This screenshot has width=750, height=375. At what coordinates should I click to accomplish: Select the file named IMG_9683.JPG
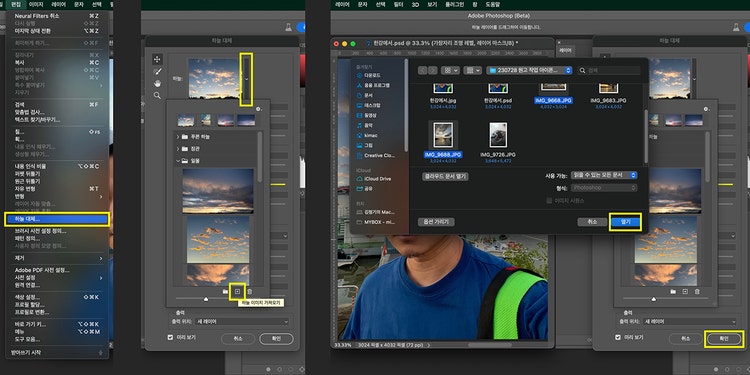point(608,101)
